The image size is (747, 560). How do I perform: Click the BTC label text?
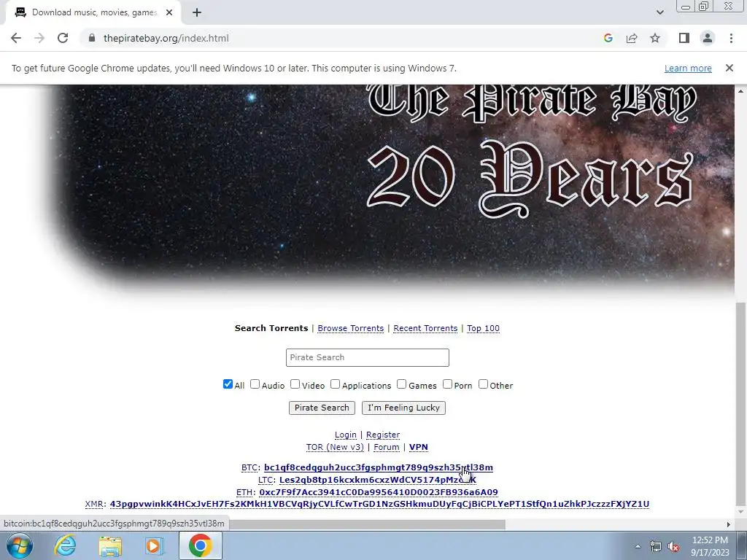pos(249,467)
